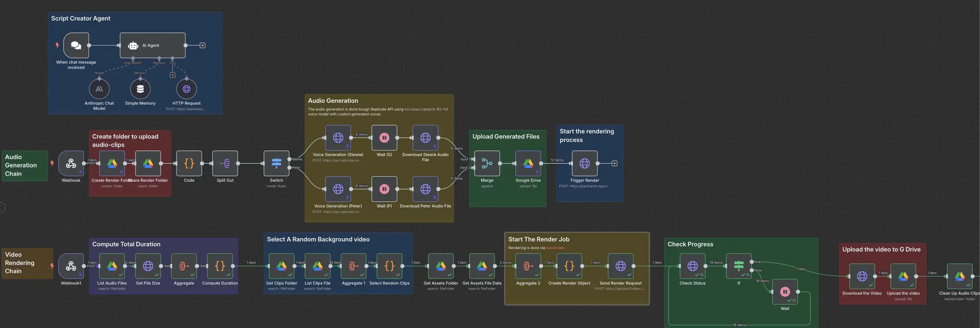Select the Send Render Request node

pyautogui.click(x=620, y=266)
